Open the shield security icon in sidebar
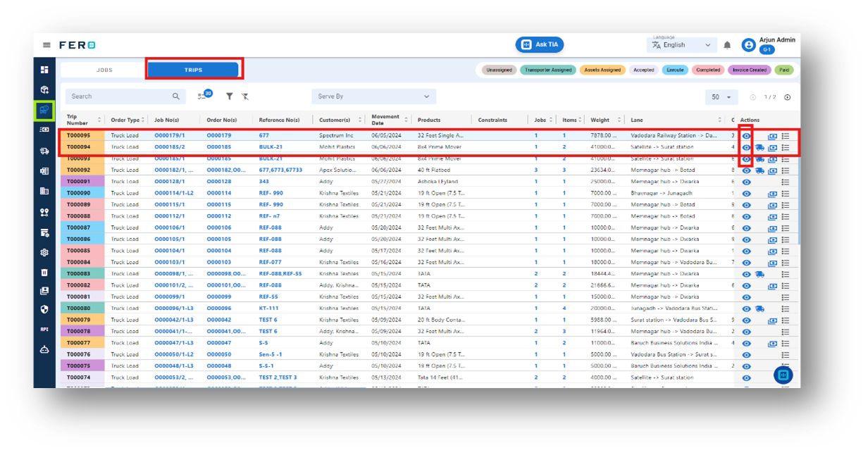The image size is (868, 455). pos(44,309)
